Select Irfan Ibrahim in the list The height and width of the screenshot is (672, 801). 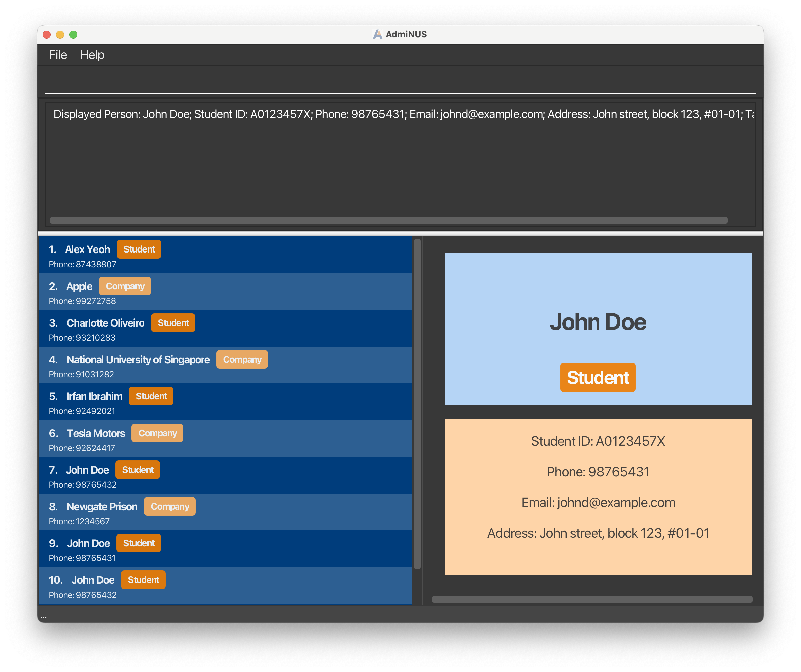coord(94,396)
